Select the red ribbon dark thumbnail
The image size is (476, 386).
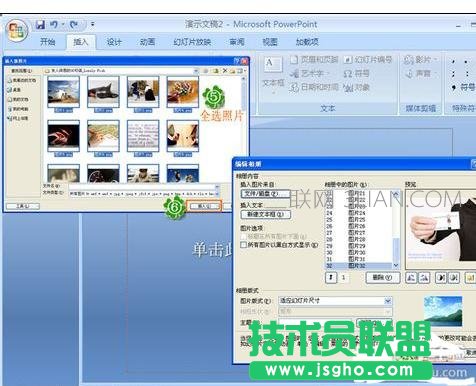click(63, 136)
